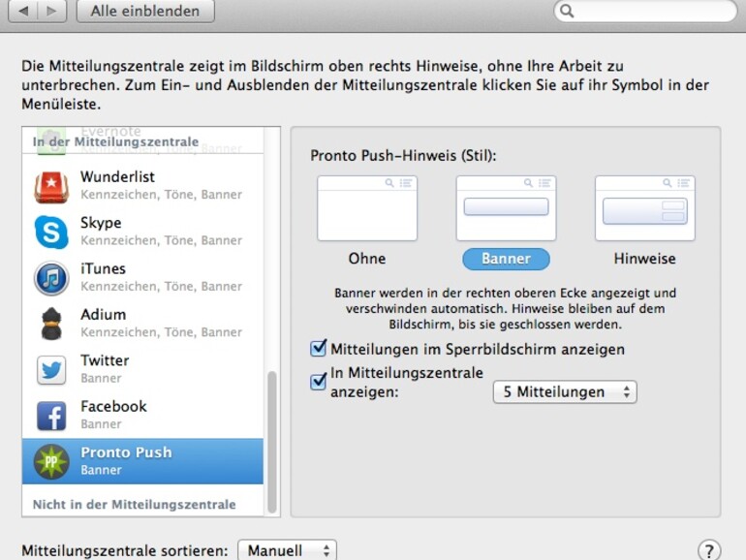Select the Banner alert style thumbnail
Image resolution: width=746 pixels, height=560 pixels.
(x=506, y=208)
